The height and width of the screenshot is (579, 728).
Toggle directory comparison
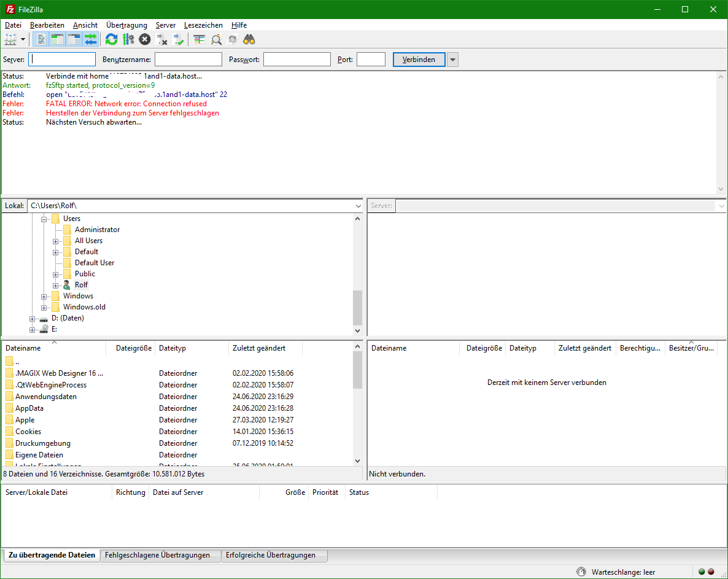pyautogui.click(x=216, y=39)
